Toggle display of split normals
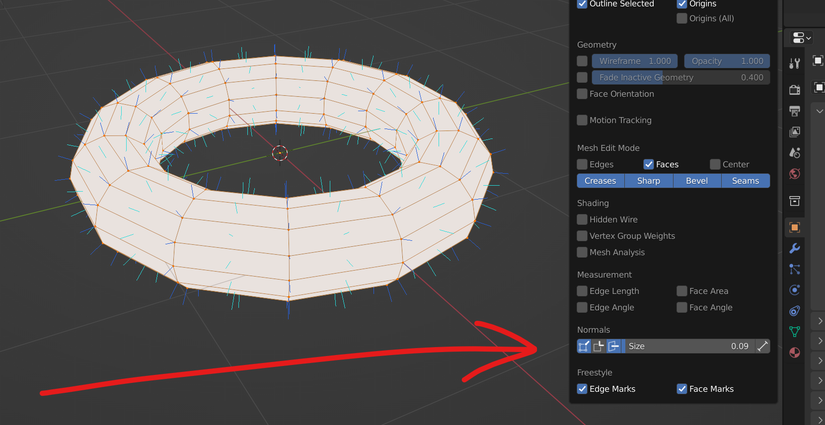This screenshot has height=425, width=825. 599,346
